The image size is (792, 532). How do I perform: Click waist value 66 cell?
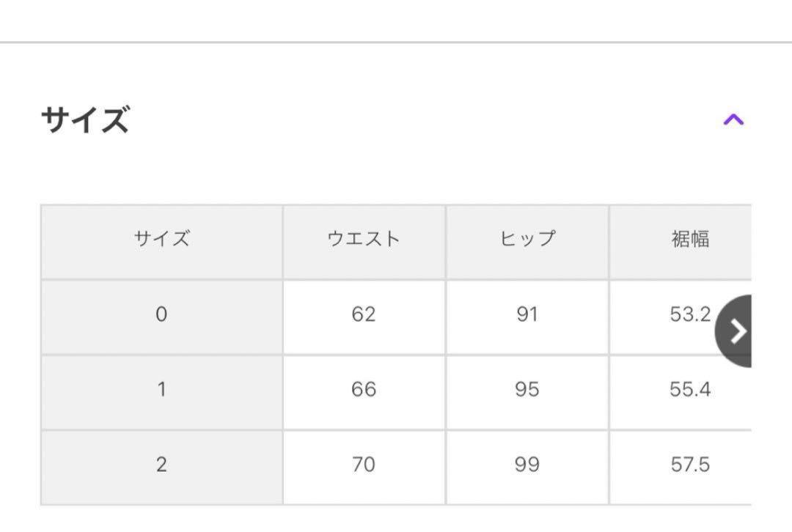click(x=364, y=390)
